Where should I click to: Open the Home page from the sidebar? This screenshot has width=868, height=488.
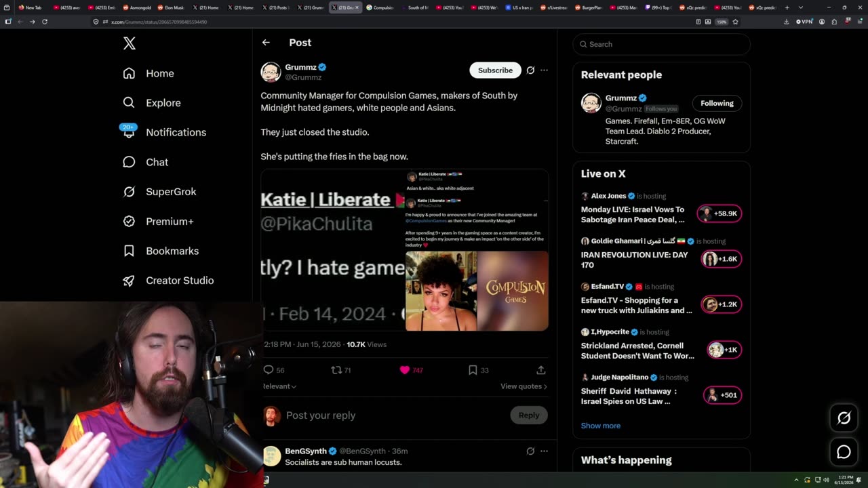pos(149,73)
